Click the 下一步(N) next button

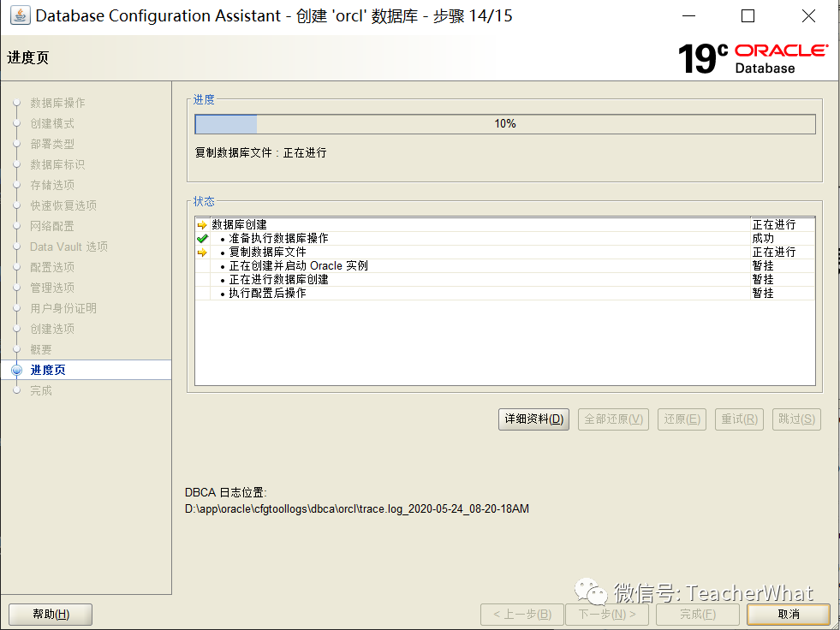tap(607, 615)
